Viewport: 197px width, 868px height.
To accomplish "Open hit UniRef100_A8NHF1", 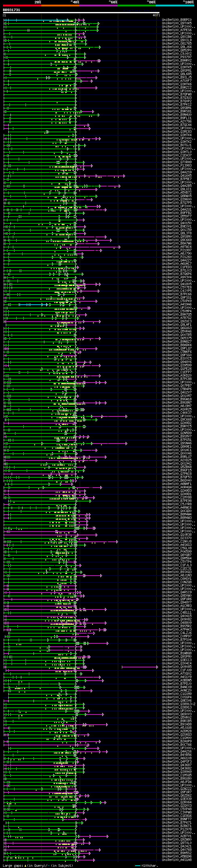I will click(177, 483).
